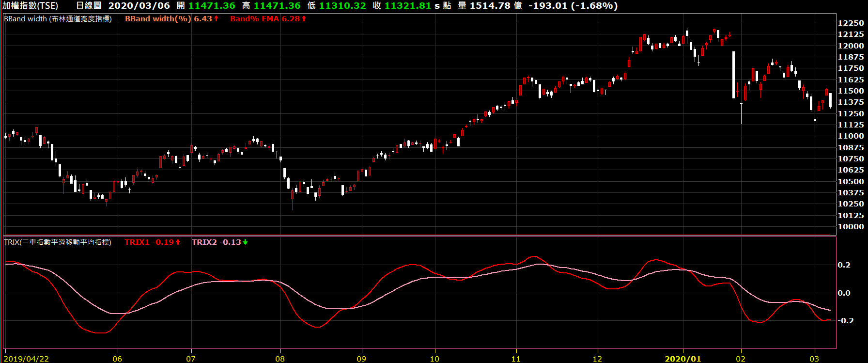868x363 pixels.
Task: Click the TRIX2 -0.13 legend entry
Action: pos(216,242)
